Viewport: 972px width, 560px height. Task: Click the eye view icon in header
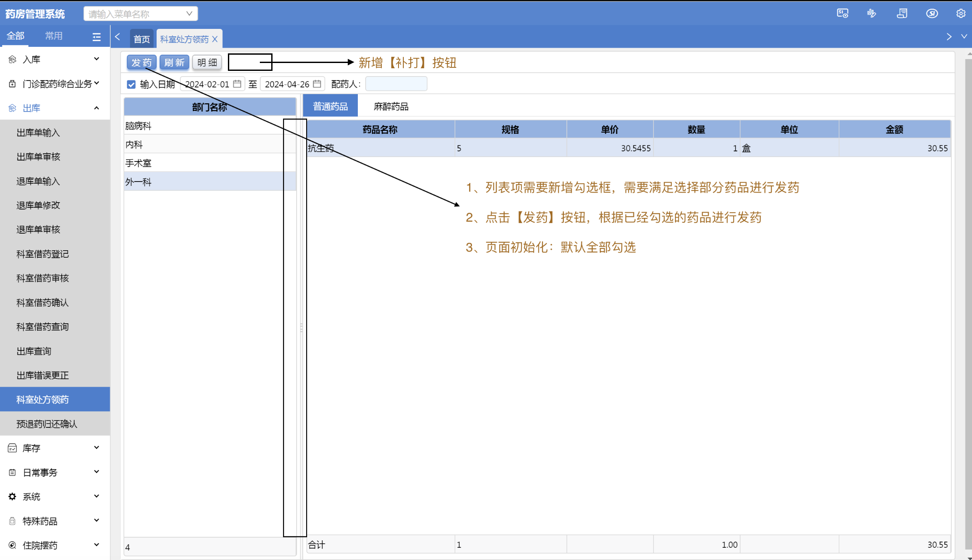point(932,14)
